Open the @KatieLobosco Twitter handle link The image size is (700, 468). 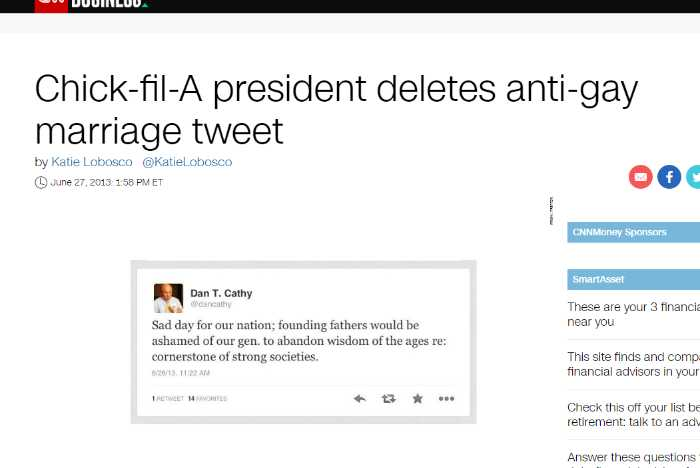pos(187,162)
